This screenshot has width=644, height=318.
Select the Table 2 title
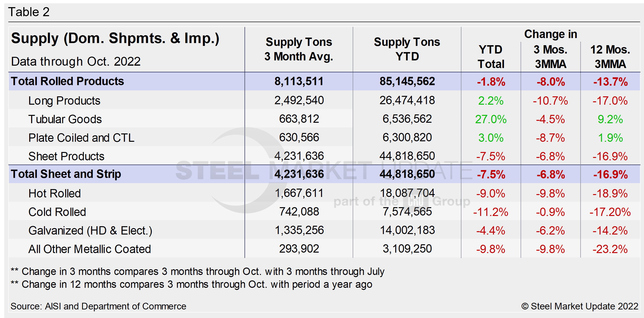click(x=29, y=11)
